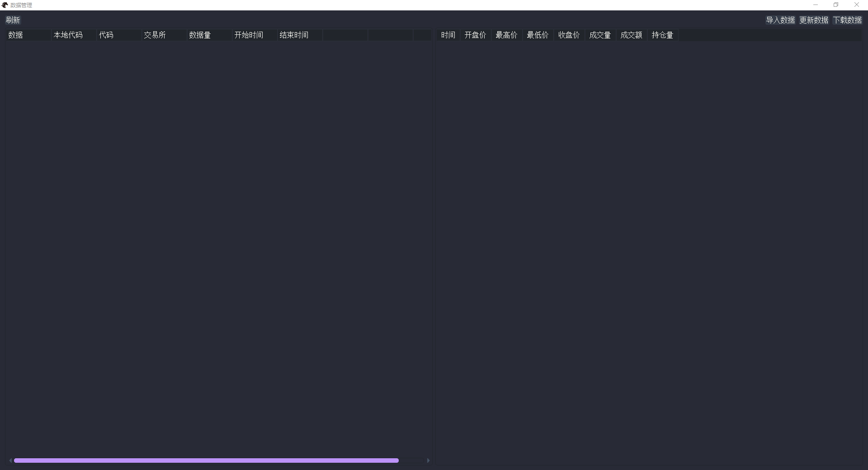Restore down the 数据管理 window
Screen dimensions: 868x470
[836, 5]
